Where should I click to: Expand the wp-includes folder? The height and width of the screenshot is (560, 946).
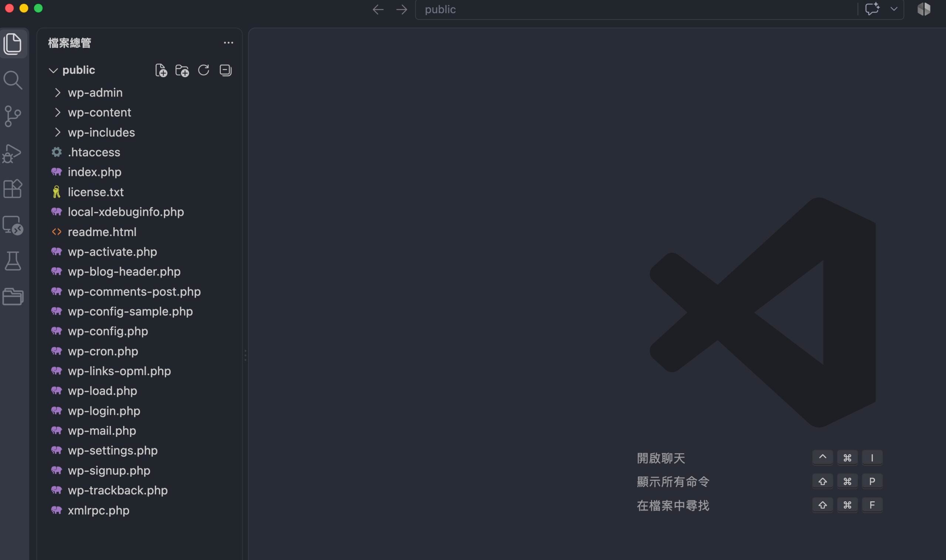[x=57, y=133]
